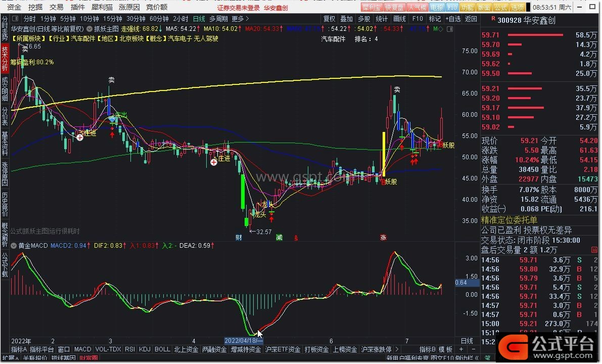
Task: Select the 5分钟 period tab
Action: click(68, 18)
